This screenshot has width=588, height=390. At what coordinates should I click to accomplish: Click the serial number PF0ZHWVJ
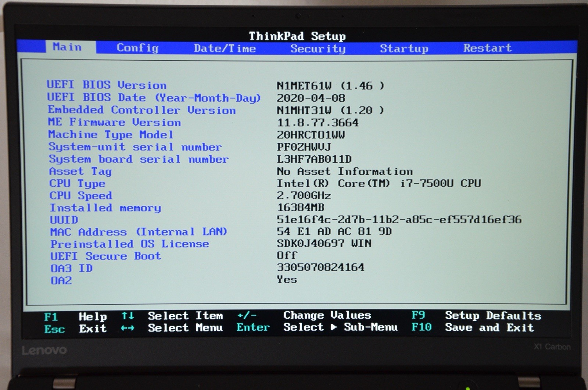(x=304, y=147)
